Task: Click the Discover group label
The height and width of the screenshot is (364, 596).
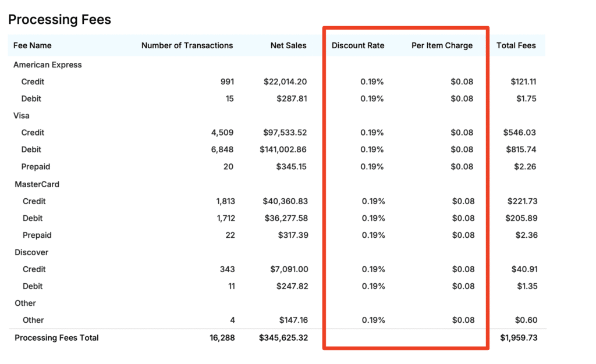Action: pos(31,252)
